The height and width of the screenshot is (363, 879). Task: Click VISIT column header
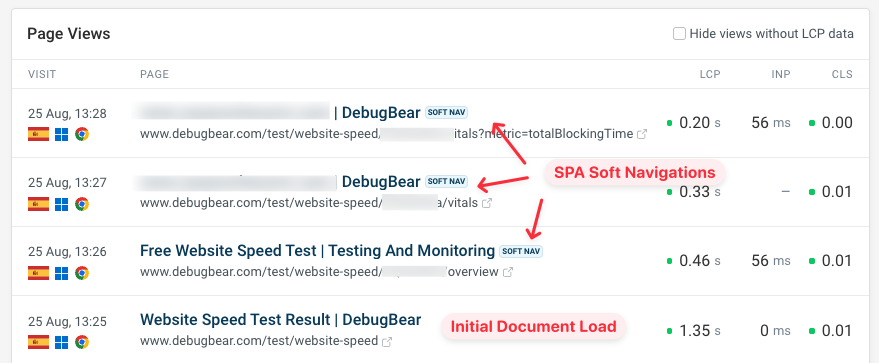click(42, 74)
